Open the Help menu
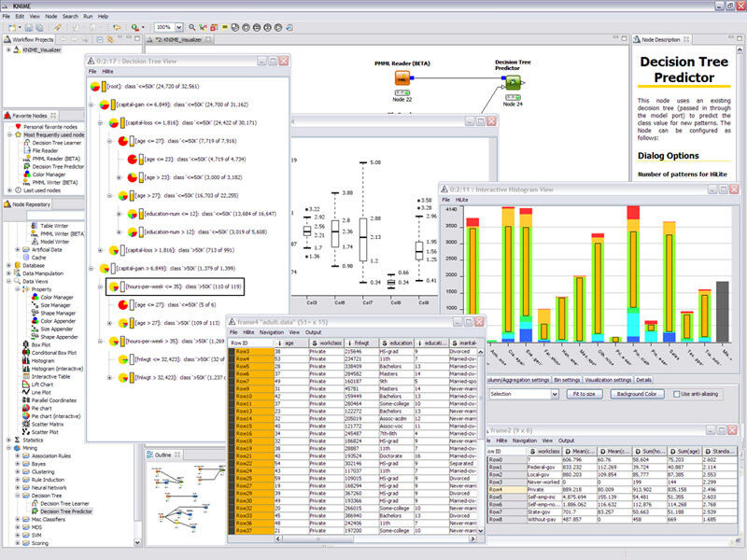 [103, 16]
